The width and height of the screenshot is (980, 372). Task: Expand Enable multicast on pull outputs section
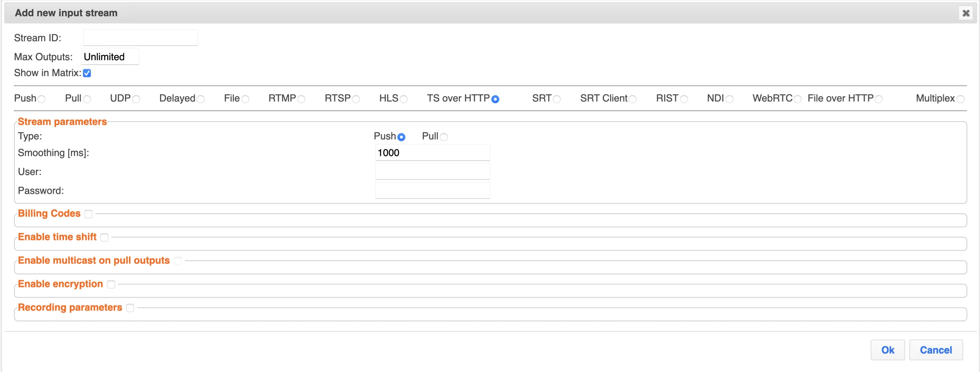pos(178,261)
